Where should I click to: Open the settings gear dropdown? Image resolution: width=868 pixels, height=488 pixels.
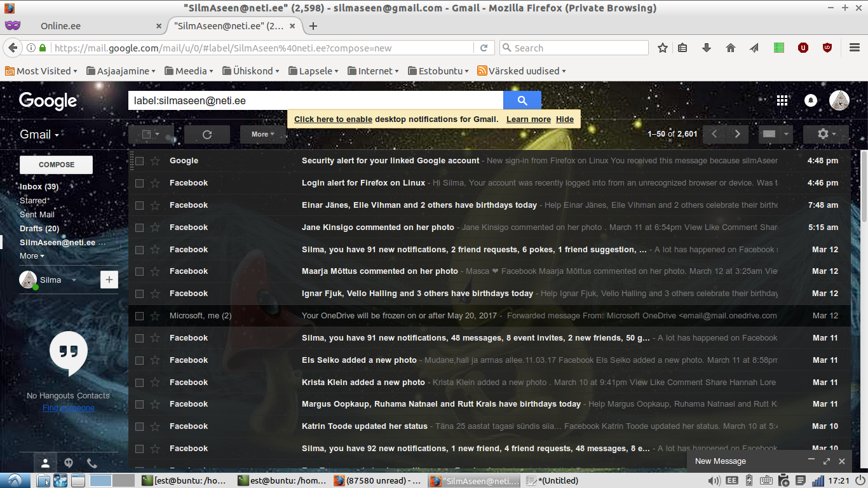pos(825,134)
